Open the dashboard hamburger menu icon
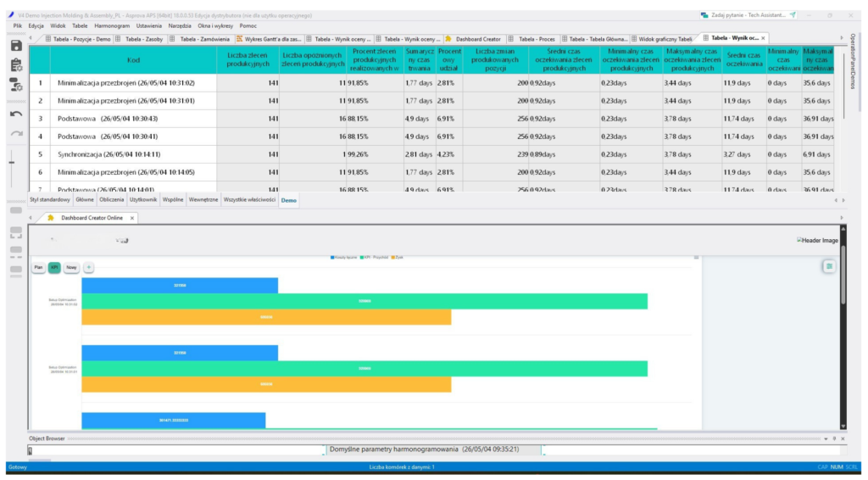This screenshot has width=868, height=480. (829, 266)
